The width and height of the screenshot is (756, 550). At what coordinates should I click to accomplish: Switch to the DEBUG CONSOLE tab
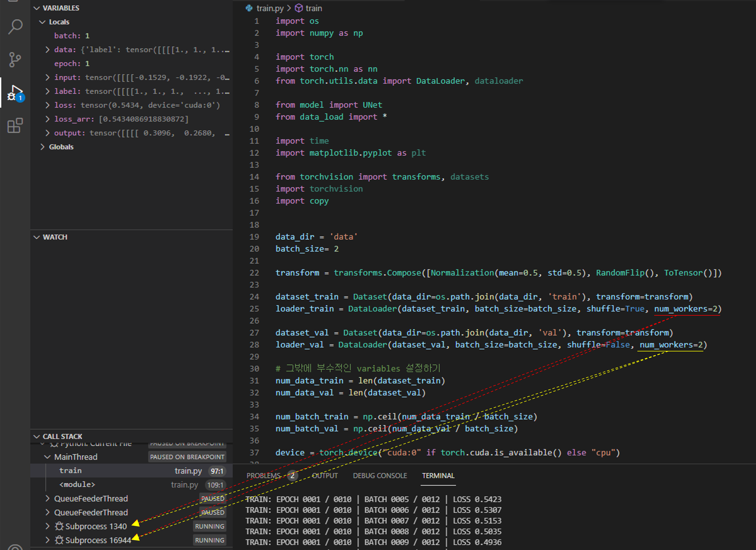tap(380, 476)
